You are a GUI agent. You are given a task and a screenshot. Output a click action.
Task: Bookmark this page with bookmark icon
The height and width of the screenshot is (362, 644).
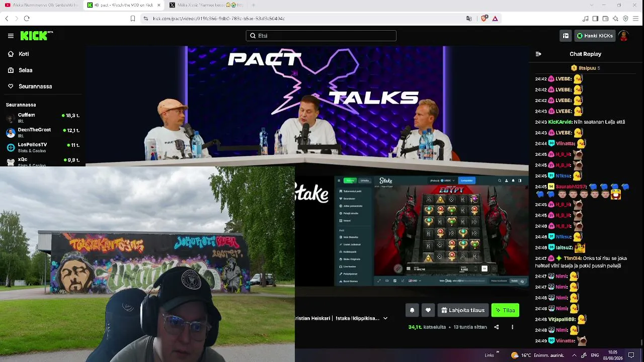(x=133, y=19)
